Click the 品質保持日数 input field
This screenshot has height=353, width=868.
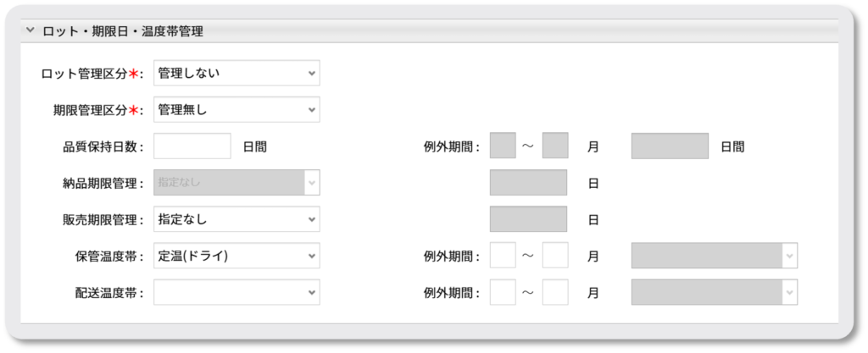(x=192, y=146)
